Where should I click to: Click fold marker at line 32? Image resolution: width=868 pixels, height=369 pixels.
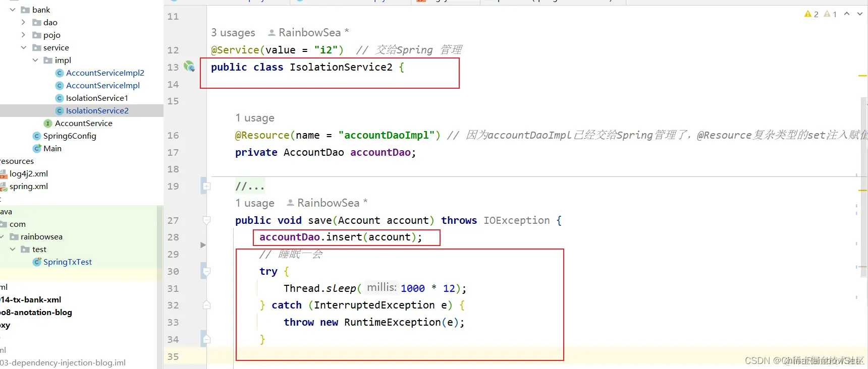(x=206, y=305)
